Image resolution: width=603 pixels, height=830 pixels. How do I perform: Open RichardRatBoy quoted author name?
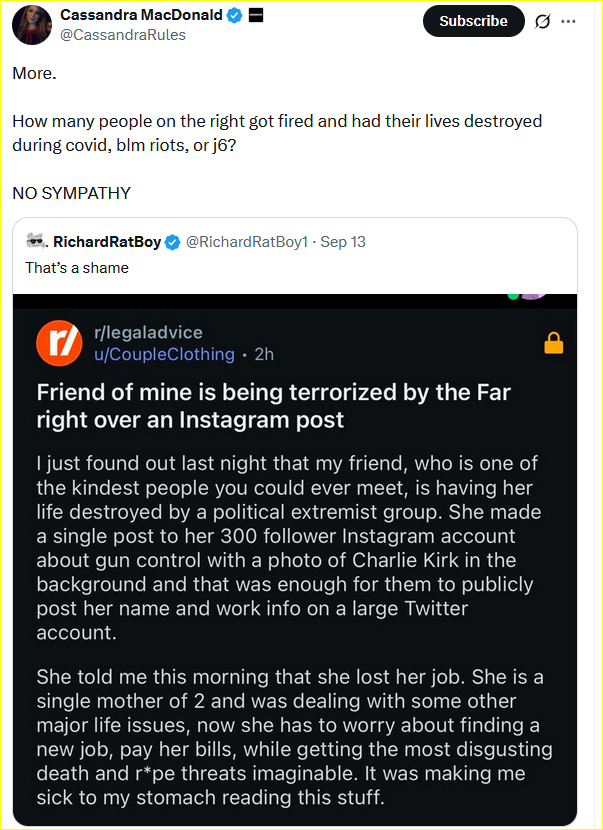(x=107, y=242)
